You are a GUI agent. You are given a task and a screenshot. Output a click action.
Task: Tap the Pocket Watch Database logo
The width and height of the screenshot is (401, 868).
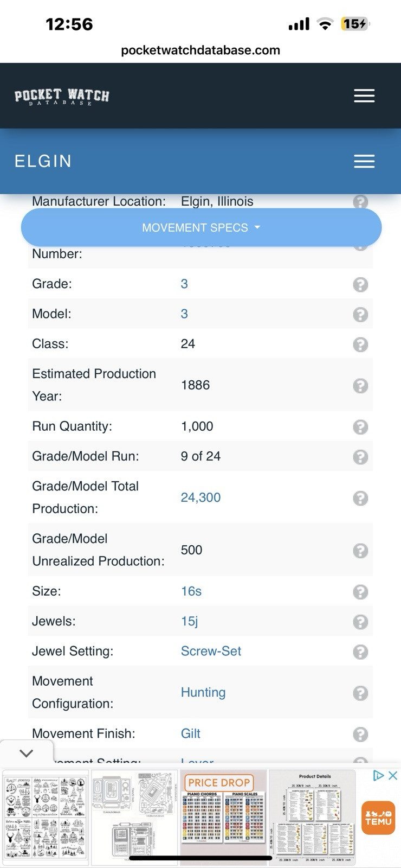pos(62,96)
